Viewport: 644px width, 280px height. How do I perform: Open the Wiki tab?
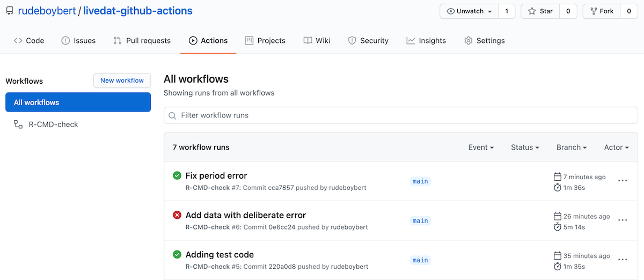317,41
